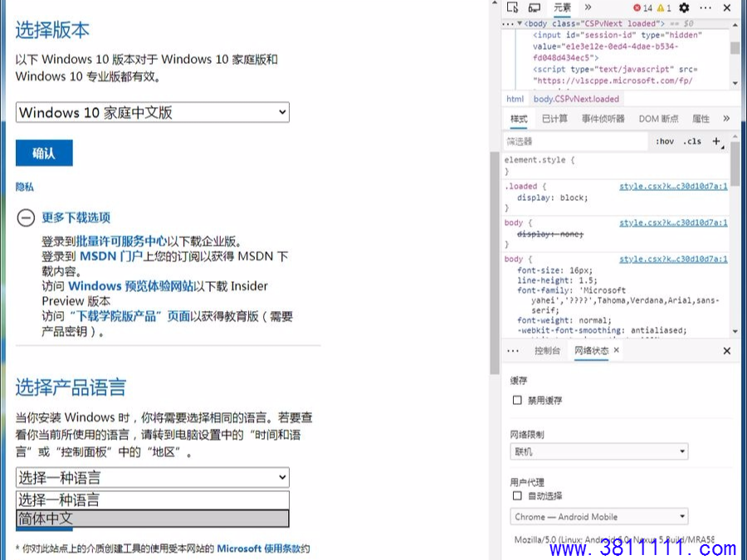This screenshot has width=747, height=560.
Task: Open the DOM 断点 tab
Action: pyautogui.click(x=658, y=119)
